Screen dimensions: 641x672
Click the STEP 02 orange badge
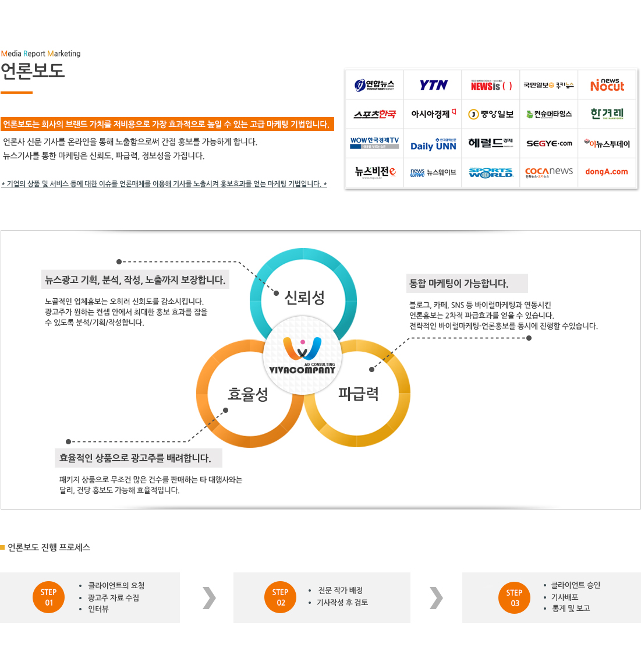tap(281, 597)
